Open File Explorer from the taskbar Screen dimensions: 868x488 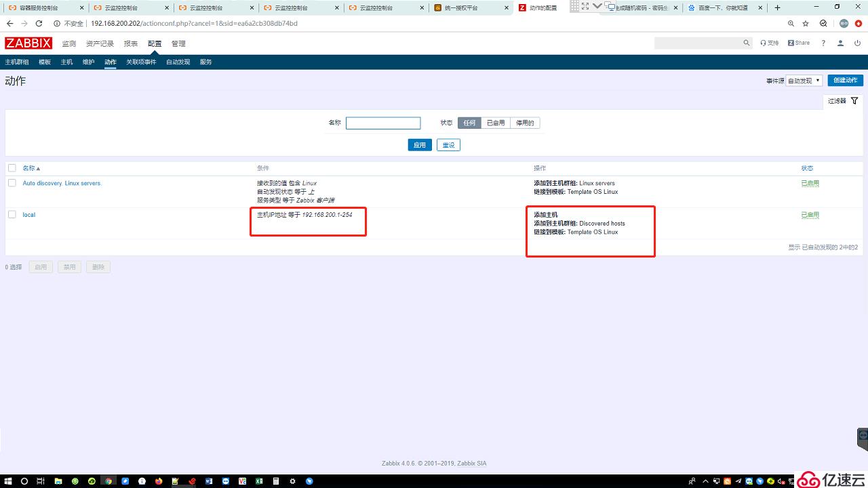58,481
